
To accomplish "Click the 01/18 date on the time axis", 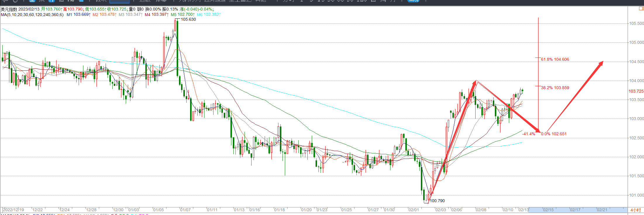I will pos(279,210).
